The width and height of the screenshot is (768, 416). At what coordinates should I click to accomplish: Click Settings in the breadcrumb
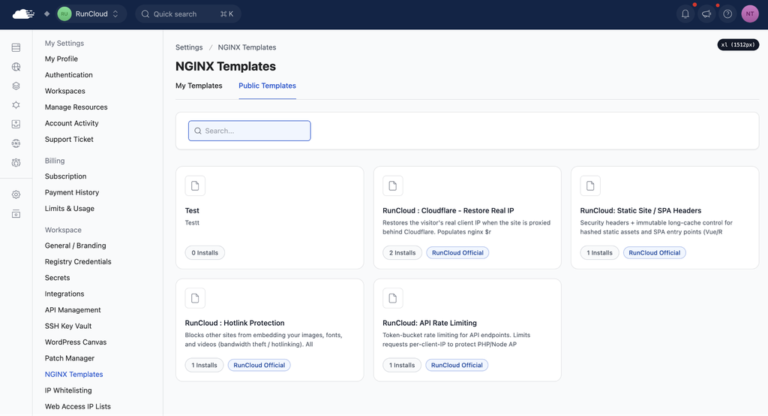[189, 48]
